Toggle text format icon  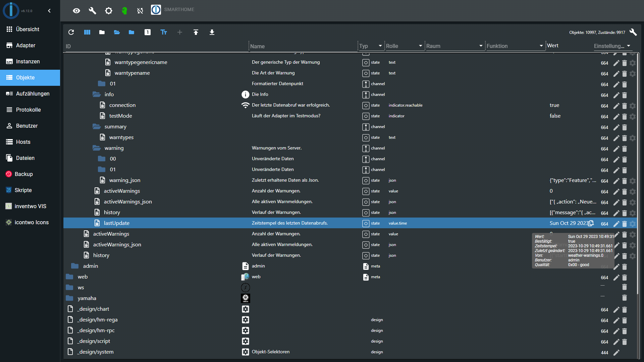pos(164,32)
